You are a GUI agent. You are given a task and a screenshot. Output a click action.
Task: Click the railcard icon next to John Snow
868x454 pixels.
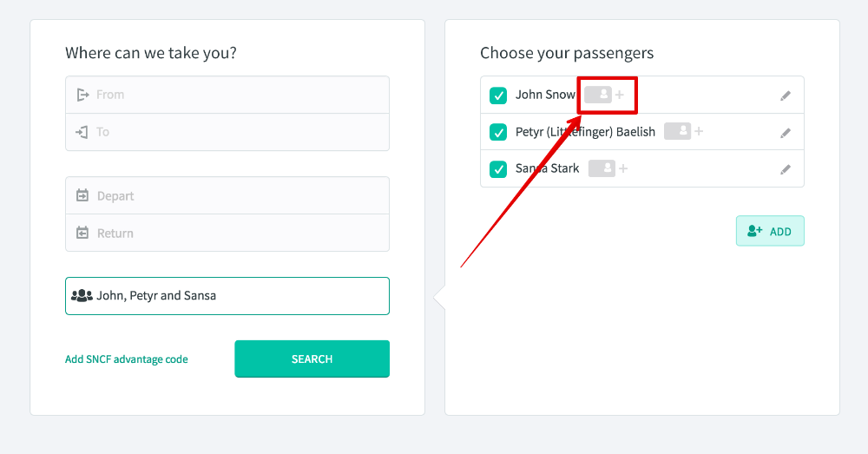pyautogui.click(x=598, y=95)
